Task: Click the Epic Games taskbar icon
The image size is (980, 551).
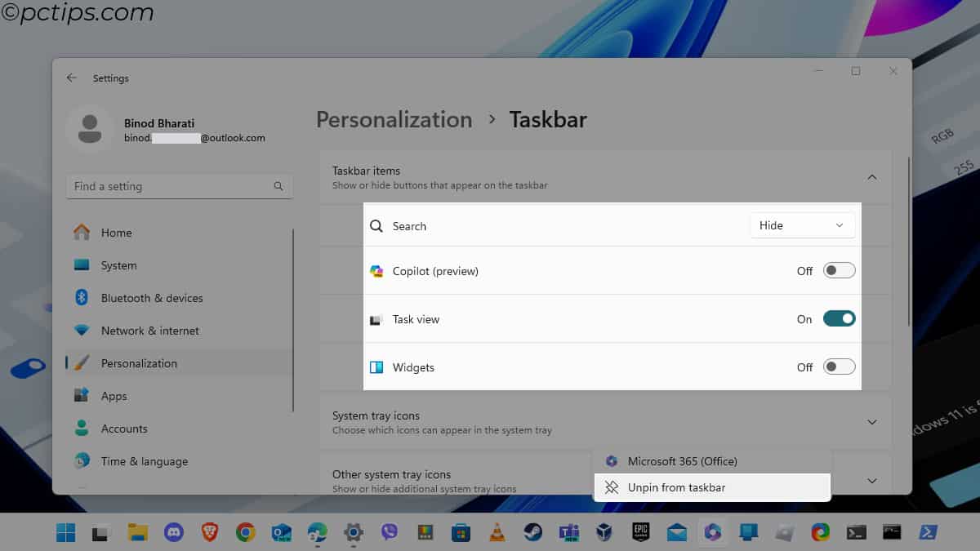Action: click(x=640, y=533)
